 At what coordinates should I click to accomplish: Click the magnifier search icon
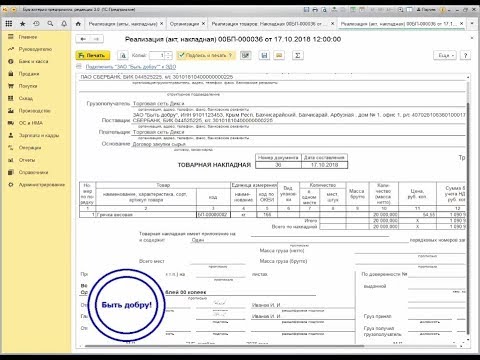tap(50, 24)
